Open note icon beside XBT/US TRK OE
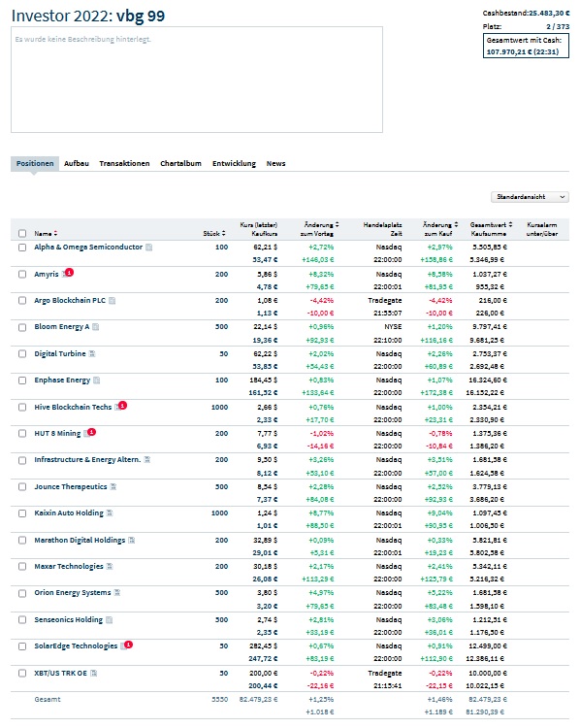The height and width of the screenshot is (728, 580). coord(93,674)
